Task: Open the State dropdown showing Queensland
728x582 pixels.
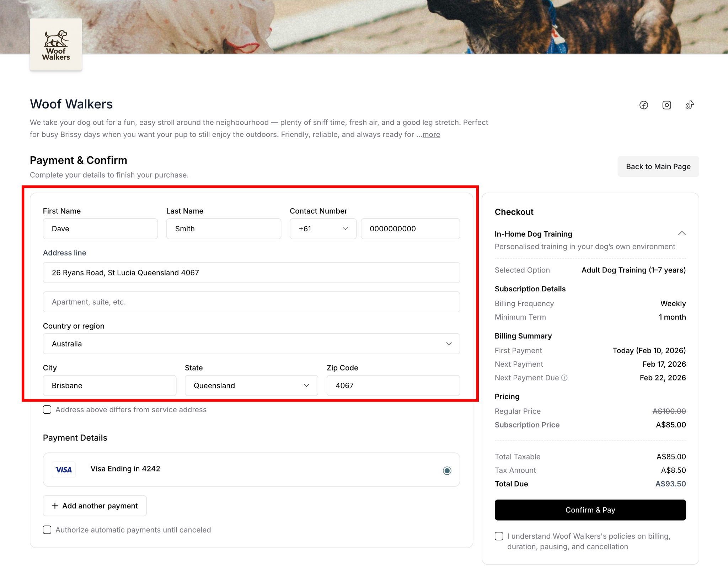Action: tap(251, 386)
